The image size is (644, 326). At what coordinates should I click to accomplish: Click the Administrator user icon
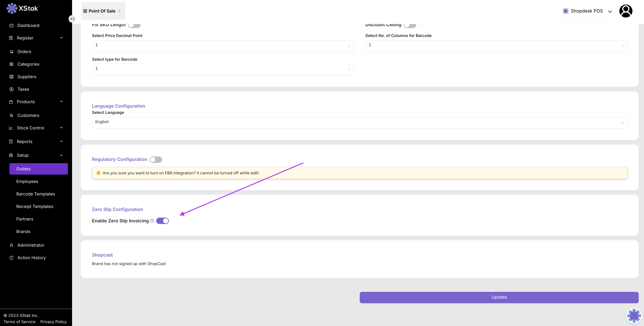(11, 245)
